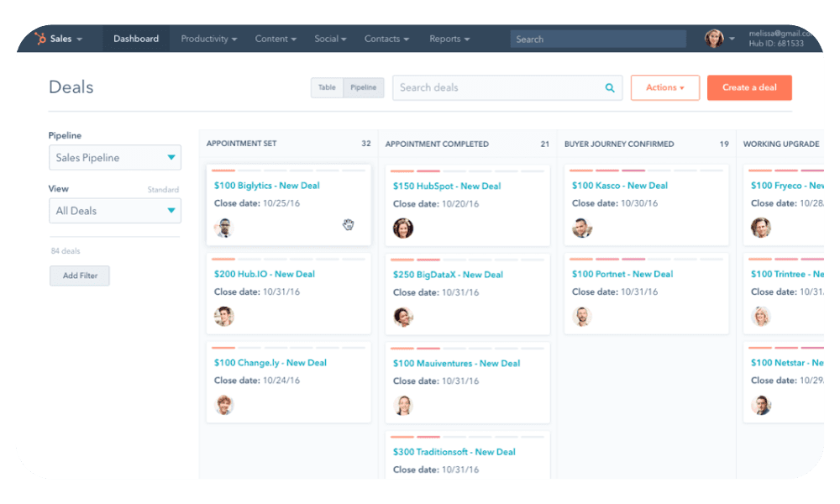The height and width of the screenshot is (504, 840).
Task: Click the progress bar on BigDataX card
Action: point(467,260)
